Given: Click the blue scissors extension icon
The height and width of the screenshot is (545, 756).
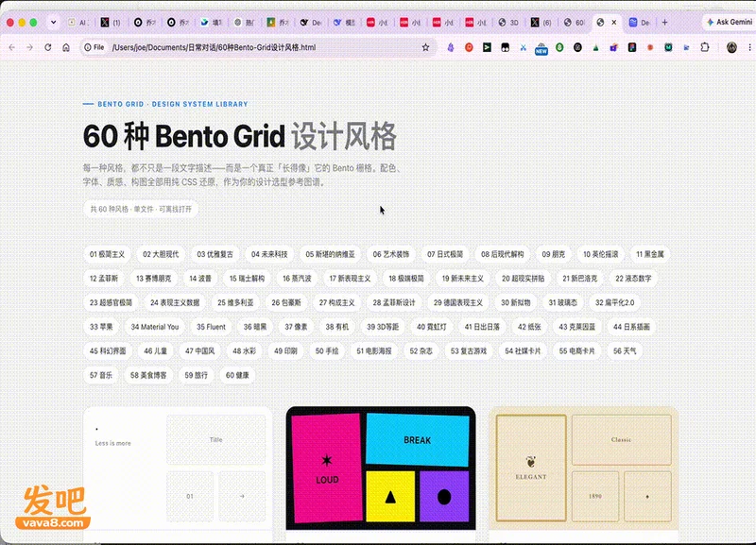Looking at the screenshot, I should pyautogui.click(x=524, y=47).
